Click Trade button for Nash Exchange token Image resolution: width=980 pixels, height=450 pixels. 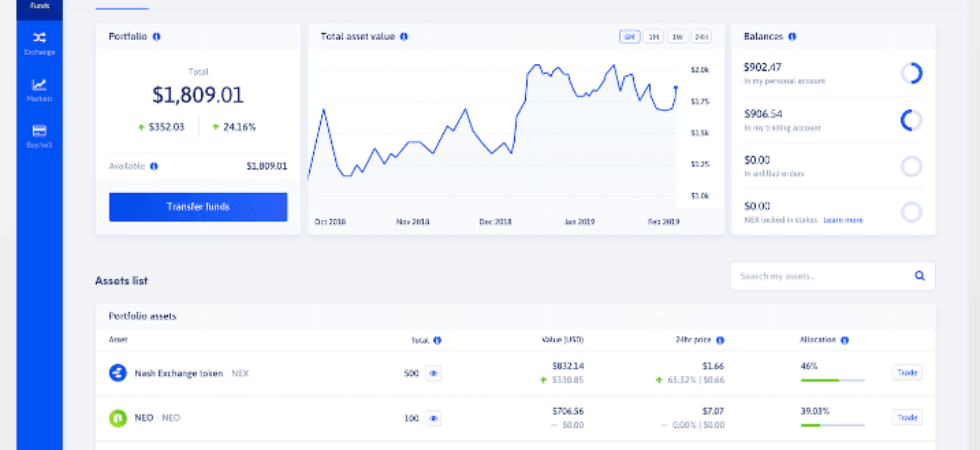[x=907, y=372]
